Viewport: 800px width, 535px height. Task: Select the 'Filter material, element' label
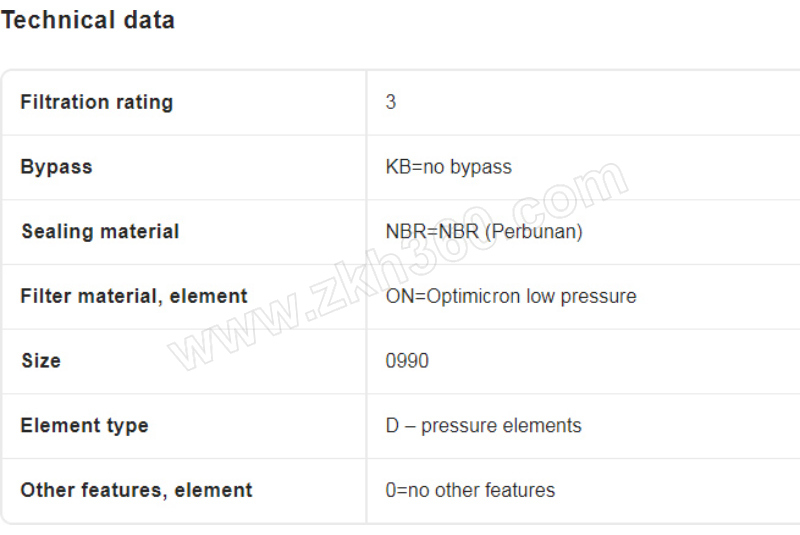(x=134, y=296)
